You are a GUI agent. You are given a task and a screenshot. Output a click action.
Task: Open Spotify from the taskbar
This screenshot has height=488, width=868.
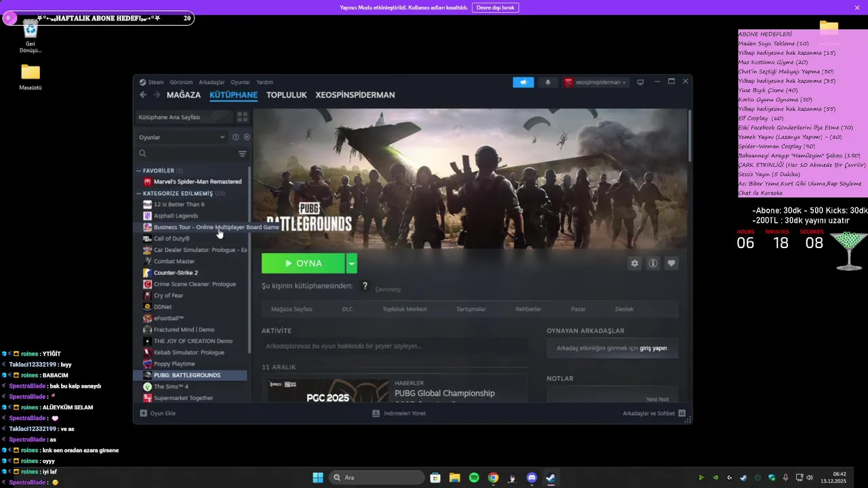[x=474, y=478]
